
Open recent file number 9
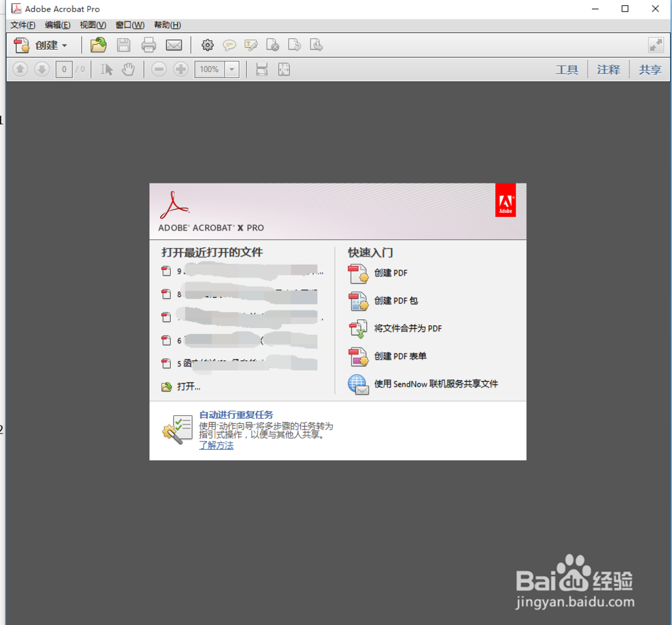pyautogui.click(x=242, y=271)
